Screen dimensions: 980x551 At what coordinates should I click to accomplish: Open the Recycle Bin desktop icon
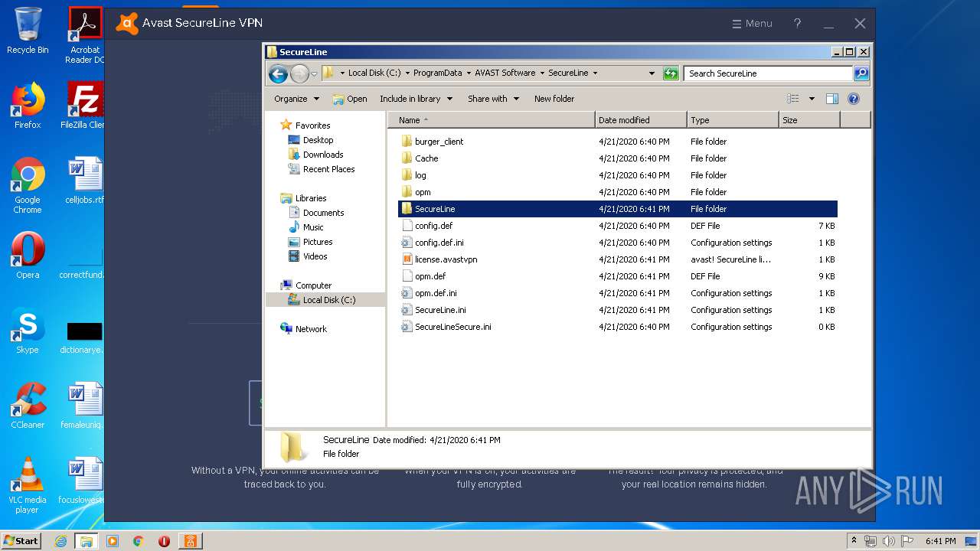[x=28, y=31]
